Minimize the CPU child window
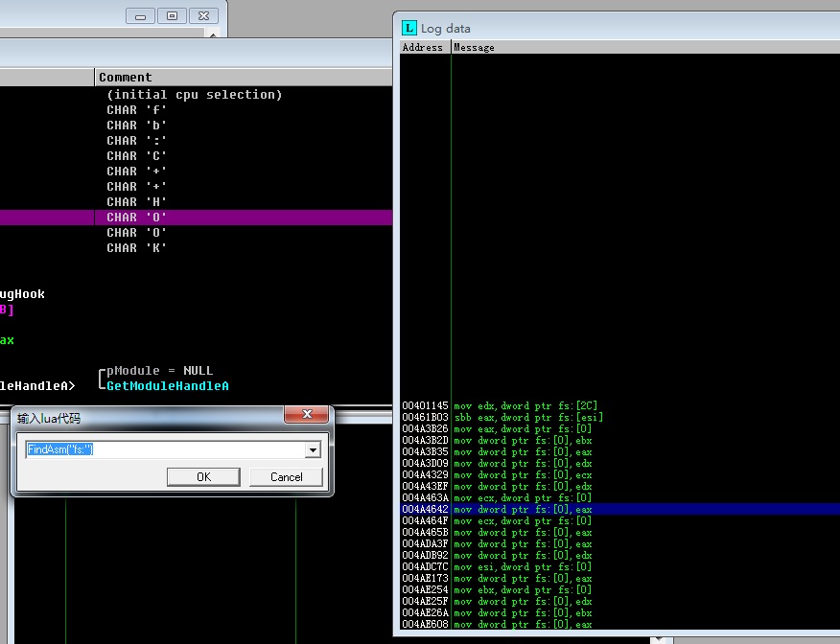The height and width of the screenshot is (644, 840). (140, 16)
